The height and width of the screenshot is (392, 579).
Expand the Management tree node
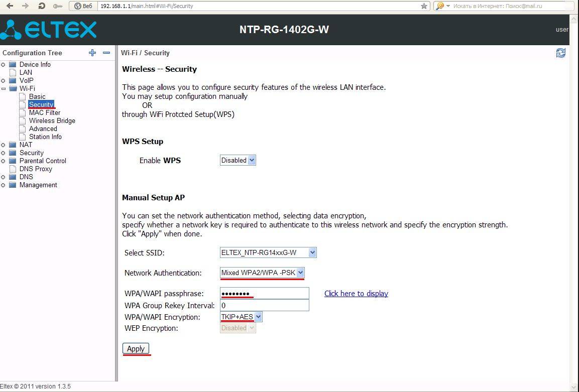pyautogui.click(x=3, y=185)
